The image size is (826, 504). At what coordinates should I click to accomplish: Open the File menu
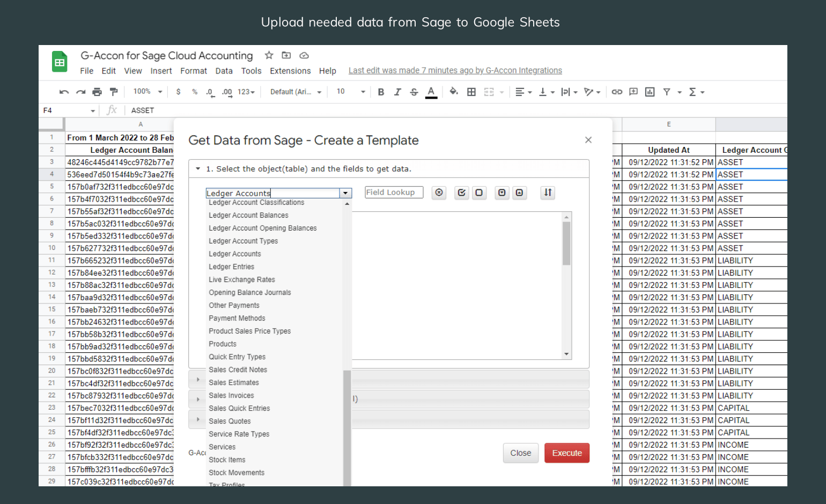86,71
